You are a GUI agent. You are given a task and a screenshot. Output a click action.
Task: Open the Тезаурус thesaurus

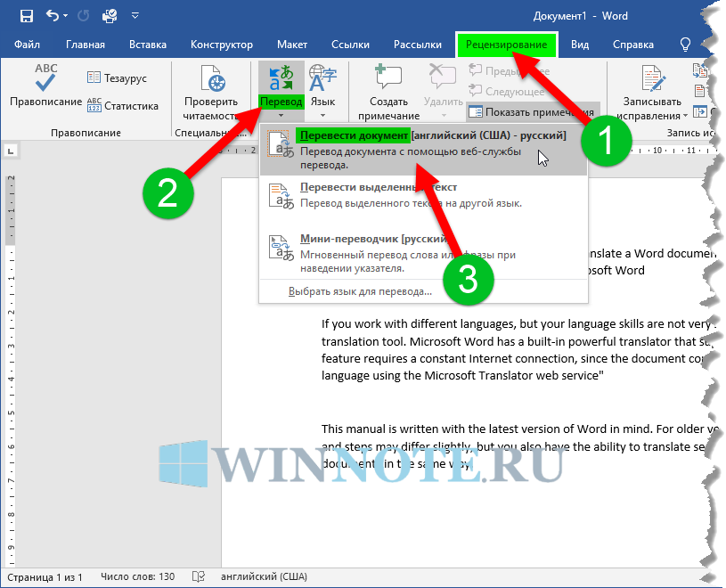coord(117,78)
